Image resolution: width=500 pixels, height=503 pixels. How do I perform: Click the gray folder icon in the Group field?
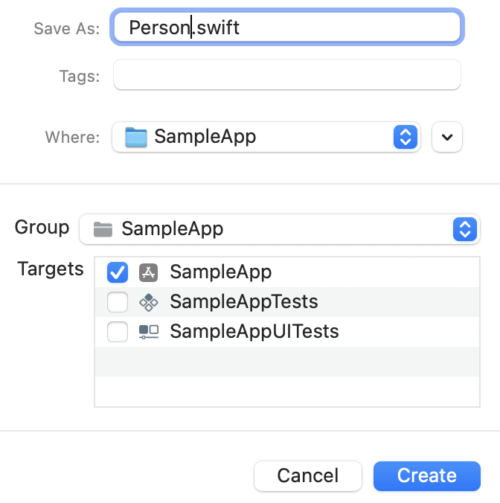coord(103,229)
